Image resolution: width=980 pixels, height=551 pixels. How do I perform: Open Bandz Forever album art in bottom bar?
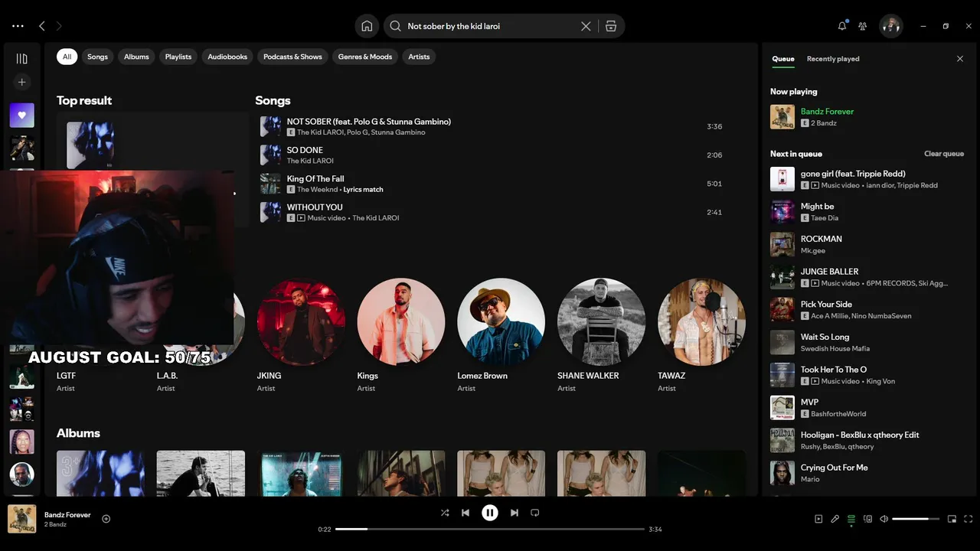[21, 519]
